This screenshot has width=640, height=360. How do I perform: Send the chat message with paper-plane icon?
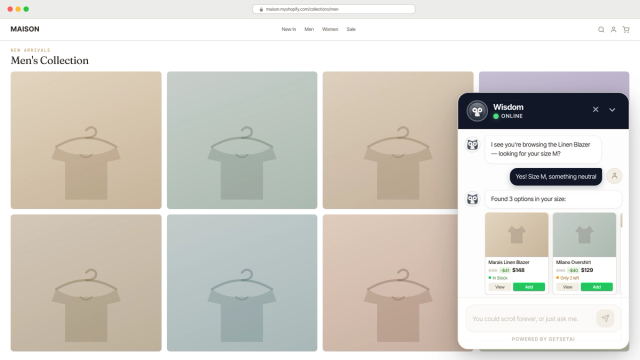(605, 318)
